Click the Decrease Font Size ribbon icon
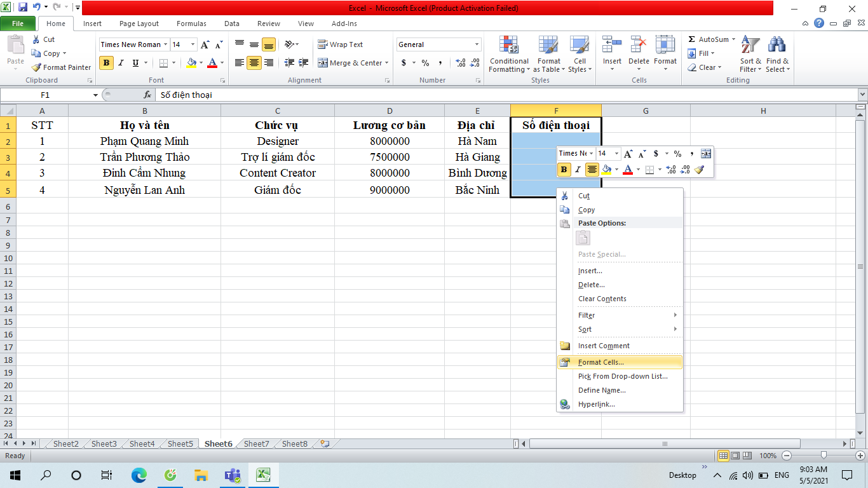The height and width of the screenshot is (488, 868). 219,44
